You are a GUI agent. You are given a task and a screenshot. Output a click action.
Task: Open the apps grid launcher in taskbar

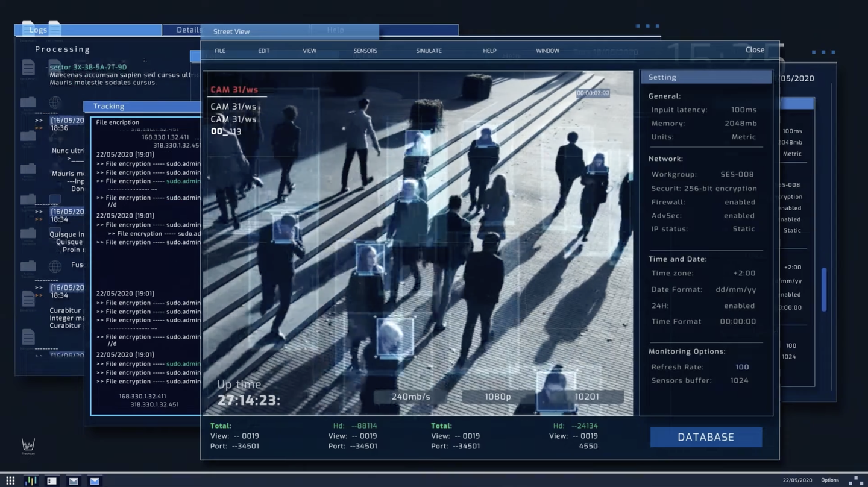[x=10, y=480]
